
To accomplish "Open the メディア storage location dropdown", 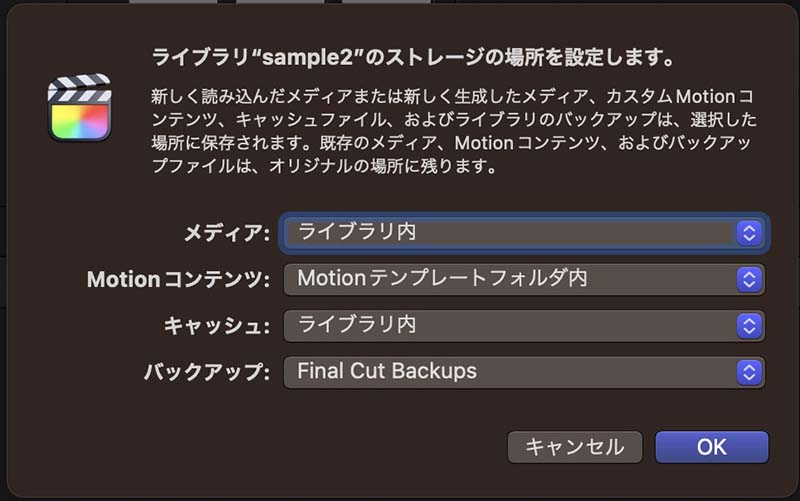I will point(524,233).
